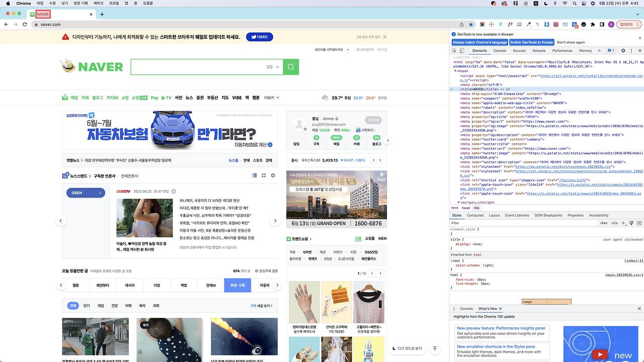Click the Styles Filter input
Image resolution: width=644 pixels, height=362 pixels.
pyautogui.click(x=523, y=223)
